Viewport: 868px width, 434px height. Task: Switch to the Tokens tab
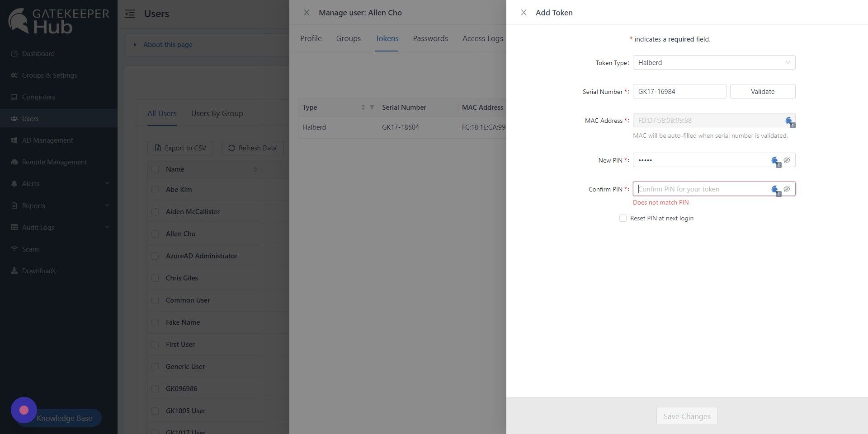[x=387, y=38]
